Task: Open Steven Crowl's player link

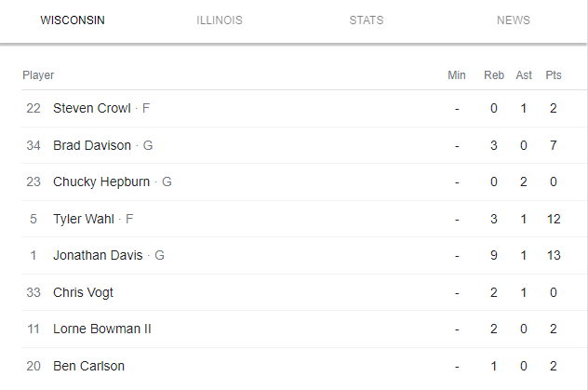Action: pos(92,108)
